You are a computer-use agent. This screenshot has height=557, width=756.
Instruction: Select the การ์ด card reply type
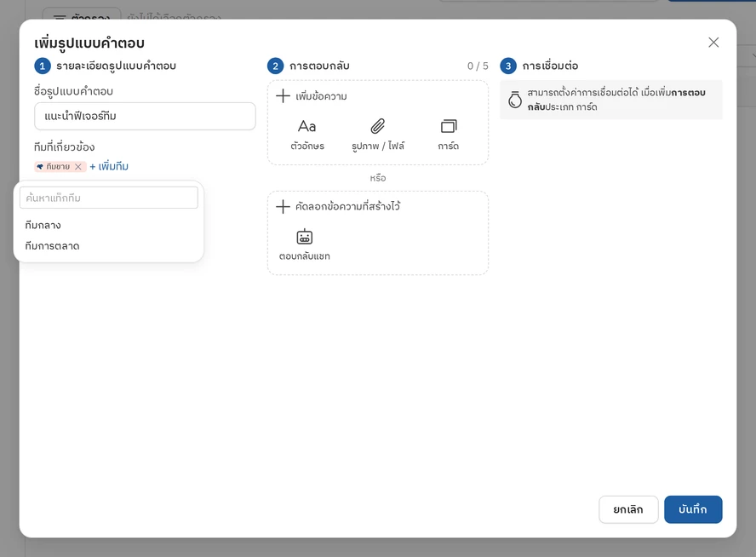(x=449, y=135)
